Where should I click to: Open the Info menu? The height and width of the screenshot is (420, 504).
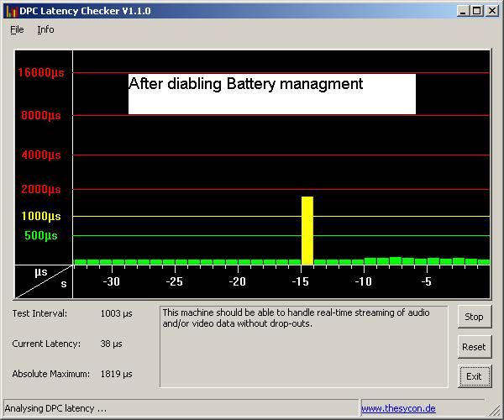click(x=45, y=29)
